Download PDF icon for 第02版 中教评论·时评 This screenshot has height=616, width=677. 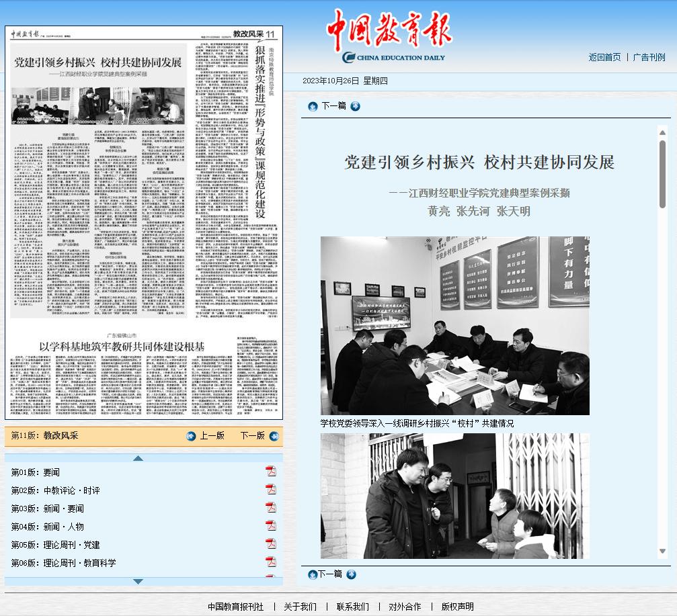[270, 490]
